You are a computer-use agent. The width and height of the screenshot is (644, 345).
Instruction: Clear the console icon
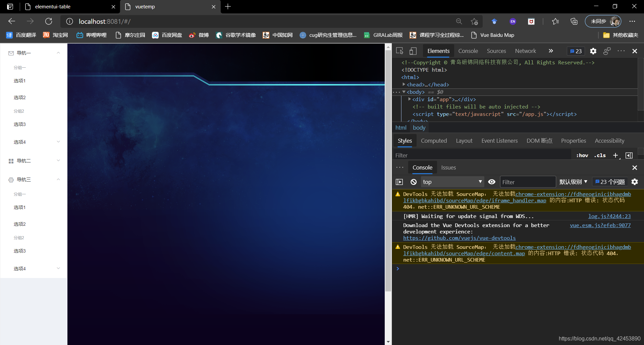[414, 182]
